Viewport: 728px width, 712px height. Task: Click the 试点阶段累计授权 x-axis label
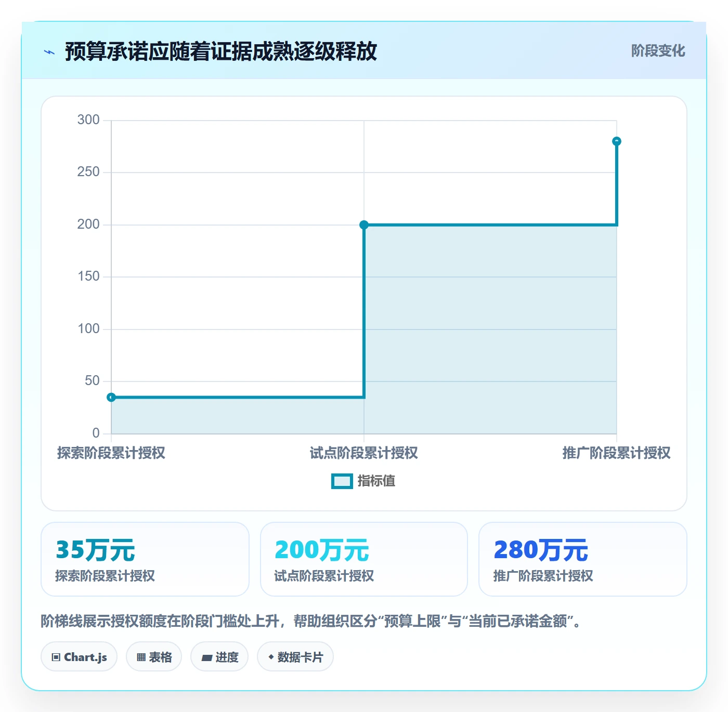(x=364, y=453)
